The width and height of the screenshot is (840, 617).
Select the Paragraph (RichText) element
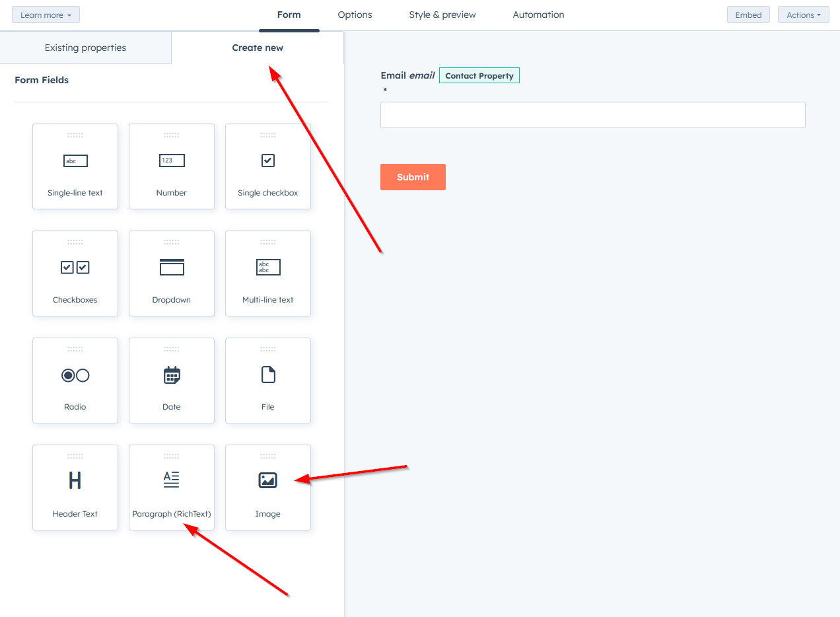tap(171, 487)
